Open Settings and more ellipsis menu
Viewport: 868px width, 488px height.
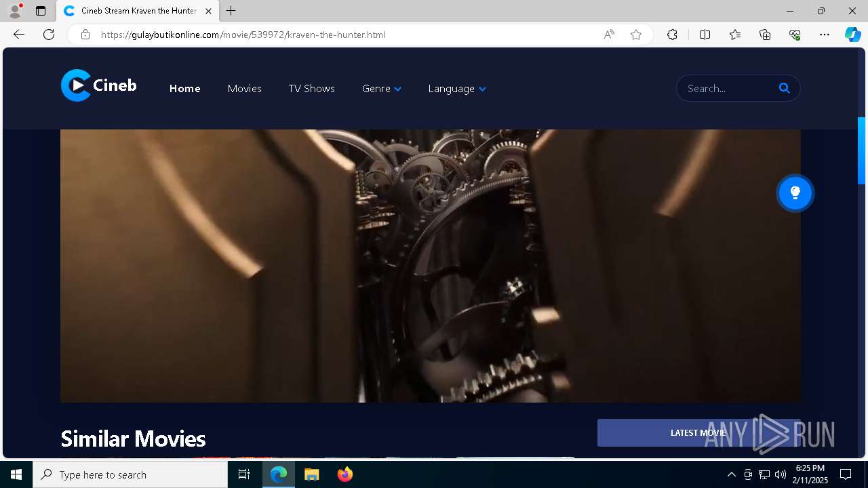(825, 35)
